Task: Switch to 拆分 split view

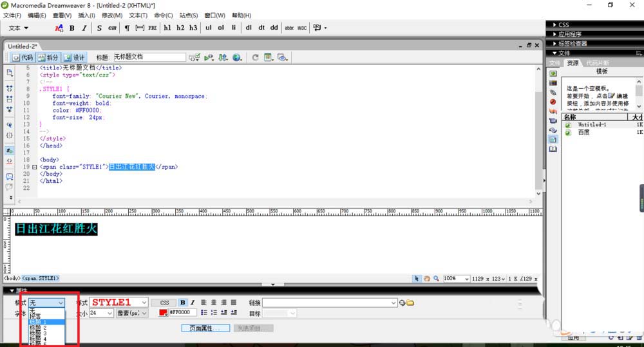Action: pos(48,57)
